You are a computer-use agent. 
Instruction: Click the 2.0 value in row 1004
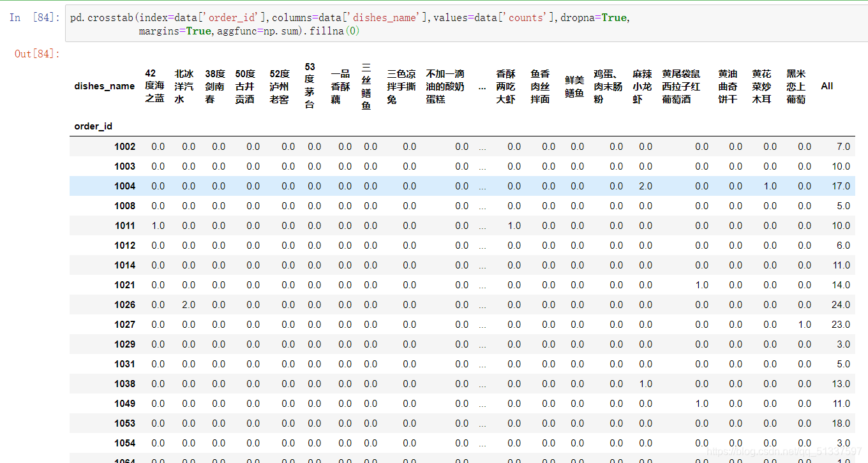click(646, 186)
